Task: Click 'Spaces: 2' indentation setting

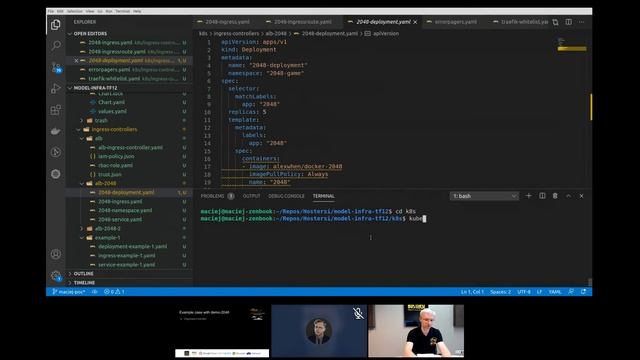Action: point(500,292)
